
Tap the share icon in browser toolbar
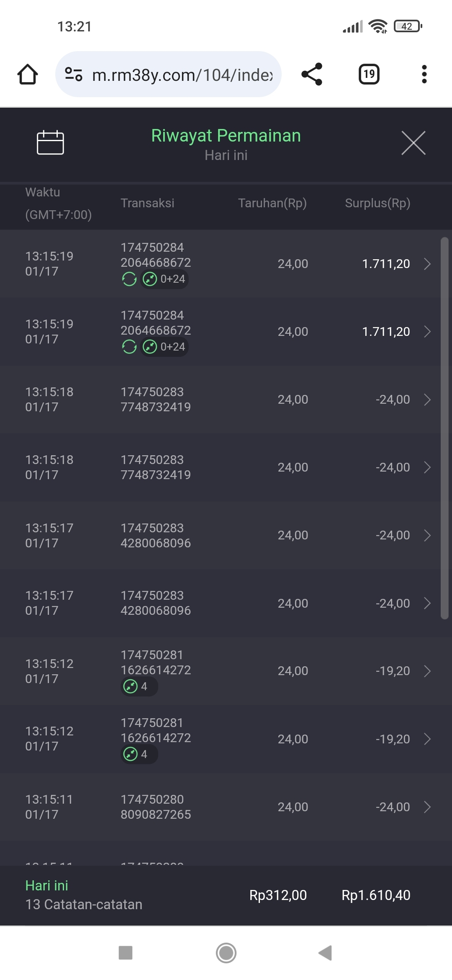[x=312, y=75]
